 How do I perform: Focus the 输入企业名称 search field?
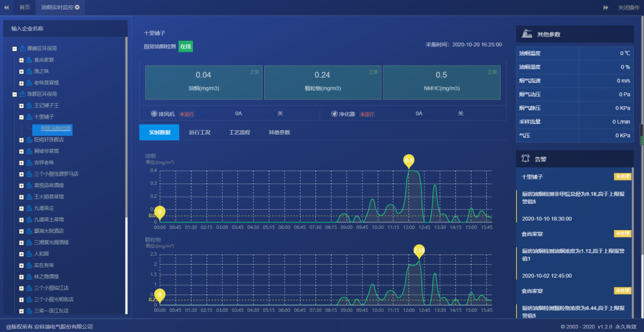point(65,29)
